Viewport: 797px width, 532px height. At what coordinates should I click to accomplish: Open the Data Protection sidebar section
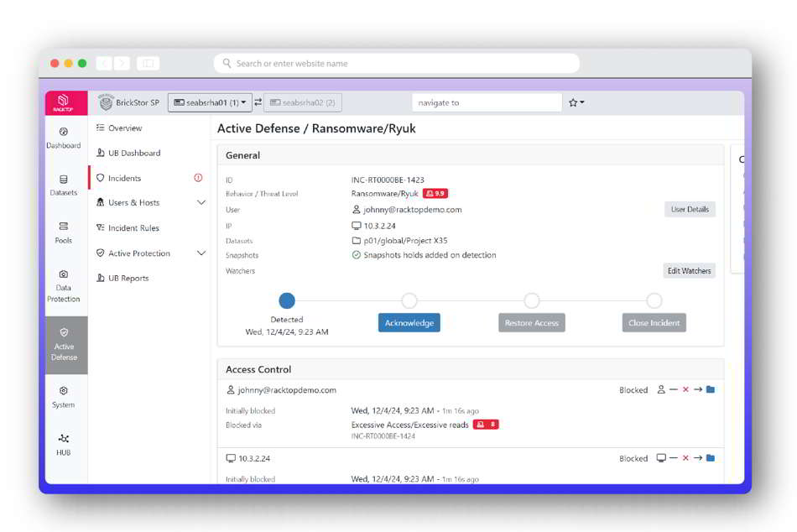64,286
